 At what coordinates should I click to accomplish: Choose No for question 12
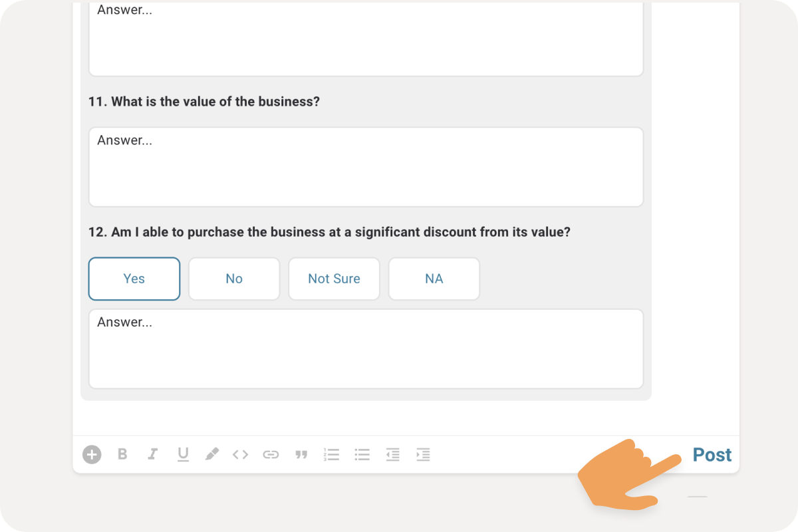[234, 279]
